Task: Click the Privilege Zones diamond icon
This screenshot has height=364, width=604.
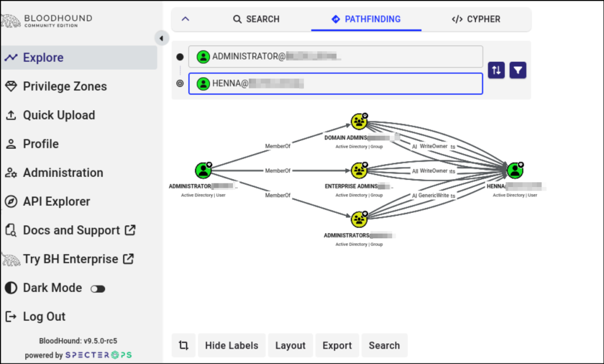Action: point(11,86)
